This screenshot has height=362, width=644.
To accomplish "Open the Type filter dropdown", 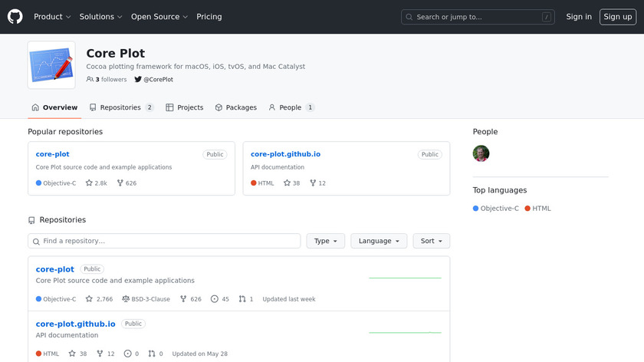I will (326, 241).
